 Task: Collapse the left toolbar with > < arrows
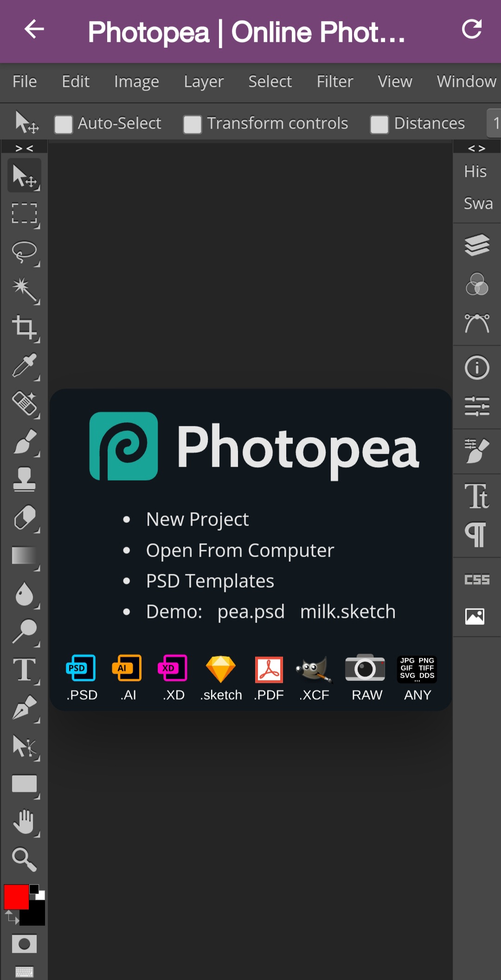(x=24, y=148)
